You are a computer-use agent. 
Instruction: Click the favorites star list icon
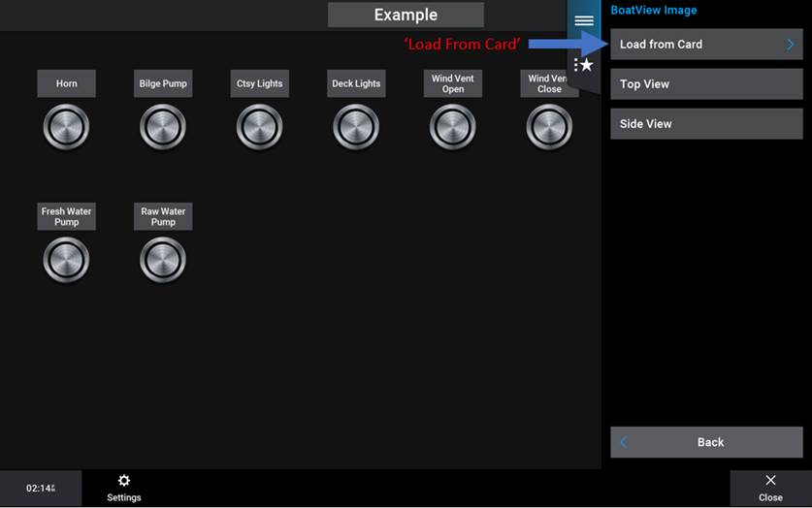583,65
